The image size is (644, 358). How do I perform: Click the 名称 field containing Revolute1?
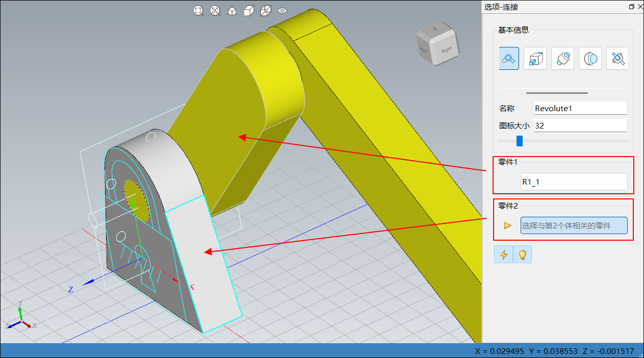(x=580, y=108)
